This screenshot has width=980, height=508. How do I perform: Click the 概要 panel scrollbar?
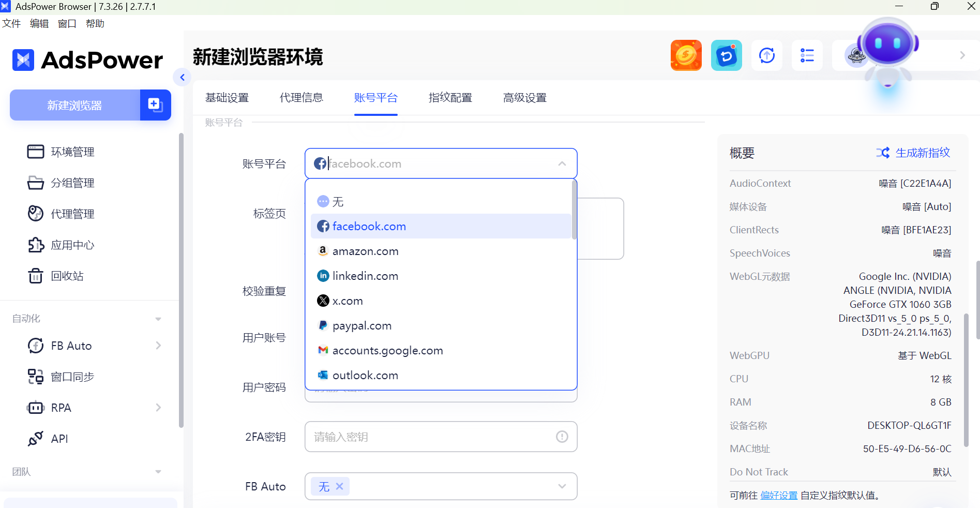coord(966,380)
